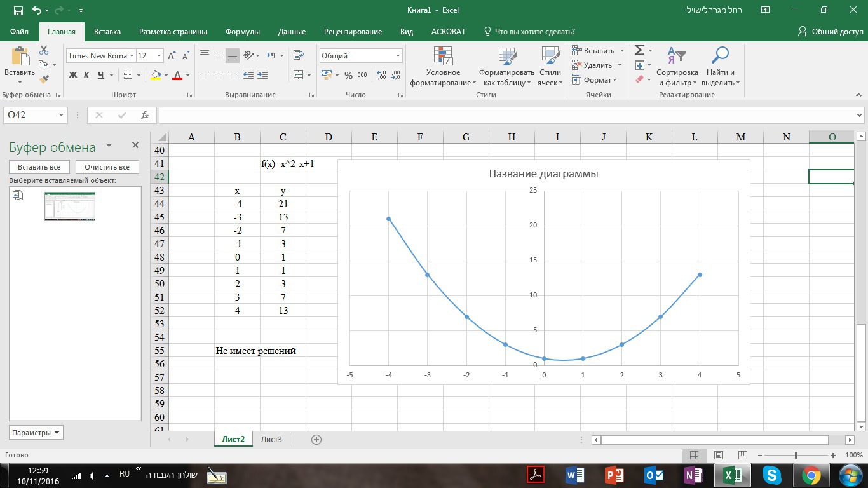Copy selection using the Copy icon
Image resolution: width=868 pixels, height=488 pixels.
coord(44,65)
